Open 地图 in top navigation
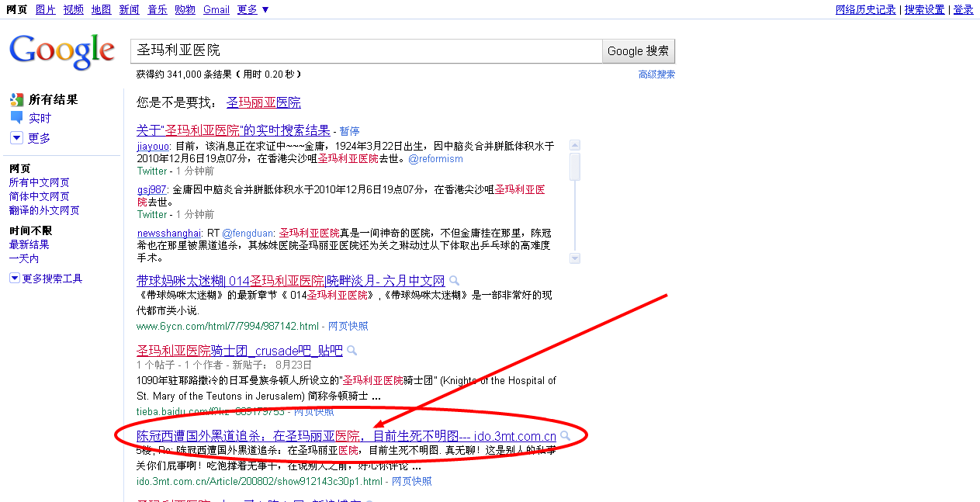The width and height of the screenshot is (980, 502). pos(101,9)
